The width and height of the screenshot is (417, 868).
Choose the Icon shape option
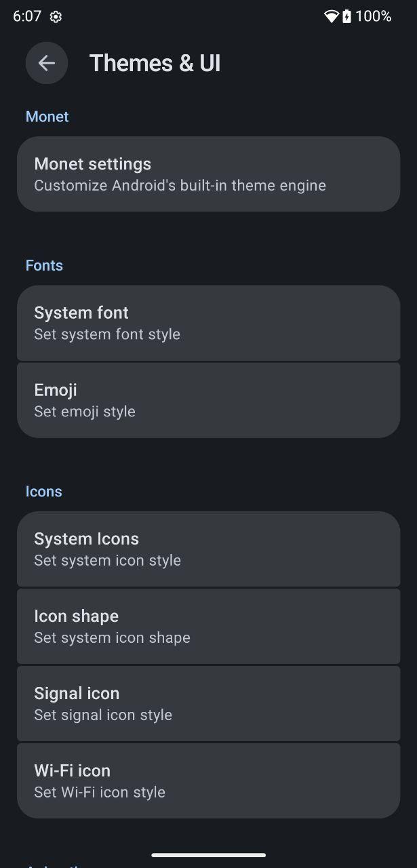pyautogui.click(x=208, y=626)
